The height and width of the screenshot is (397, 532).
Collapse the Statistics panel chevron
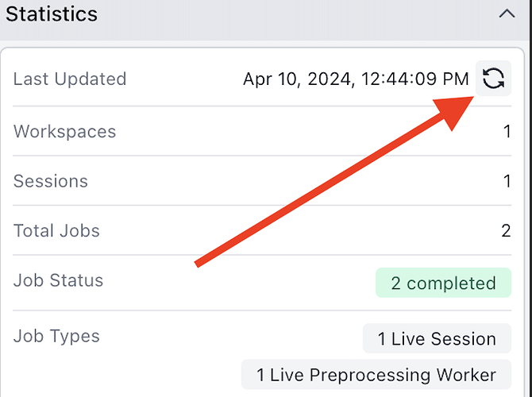(x=507, y=14)
